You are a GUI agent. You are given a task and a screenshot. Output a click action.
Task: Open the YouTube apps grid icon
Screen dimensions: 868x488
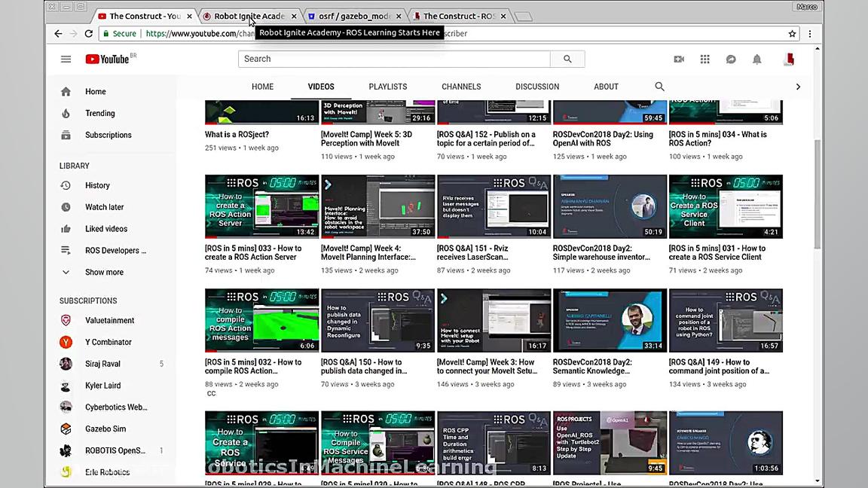704,59
